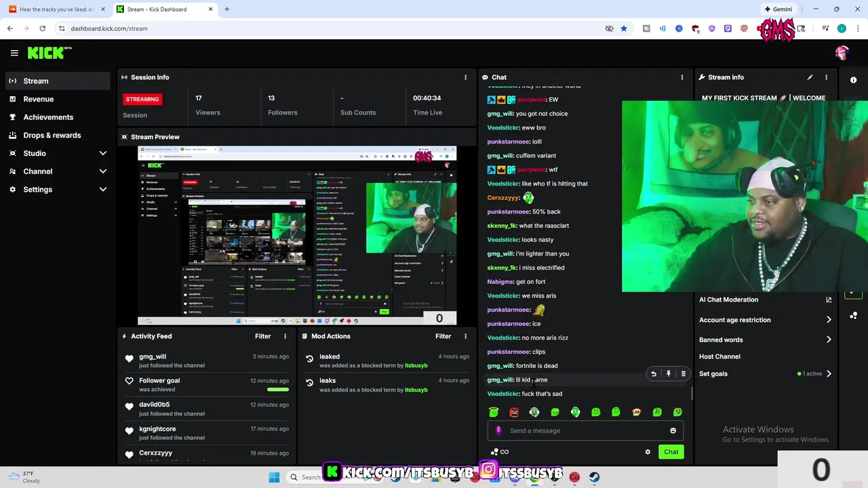
Task: Open the Activity Feed Filter dropdown
Action: (x=262, y=336)
